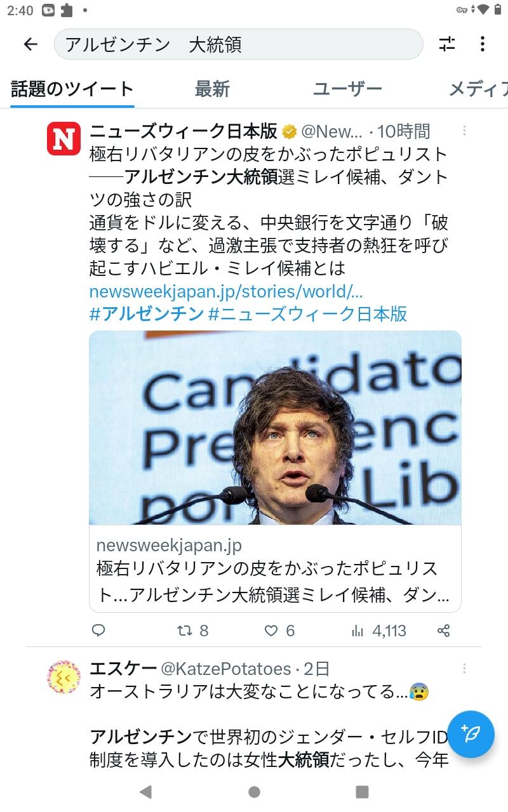The width and height of the screenshot is (508, 812).
Task: Tap the #アルゼンチン hashtag
Action: pyautogui.click(x=147, y=314)
